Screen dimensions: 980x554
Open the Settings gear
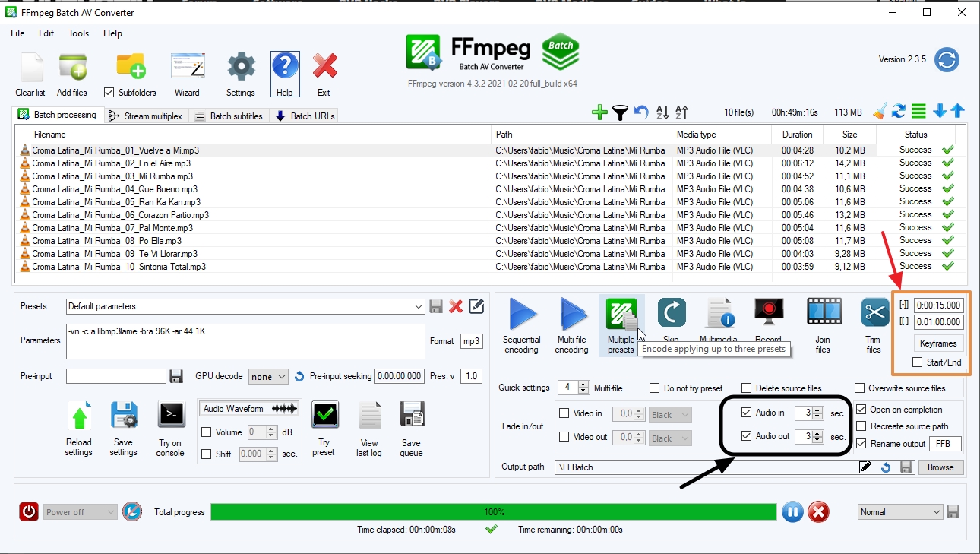(x=241, y=67)
